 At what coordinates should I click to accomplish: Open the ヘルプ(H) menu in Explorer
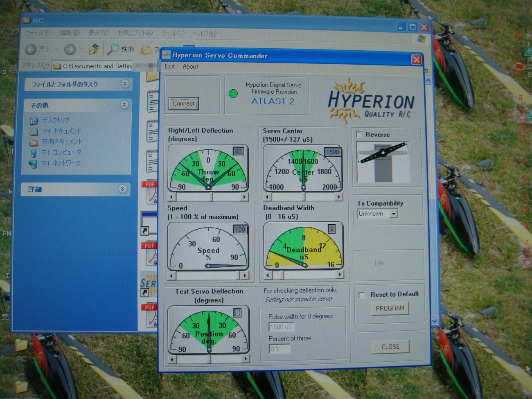click(x=205, y=34)
